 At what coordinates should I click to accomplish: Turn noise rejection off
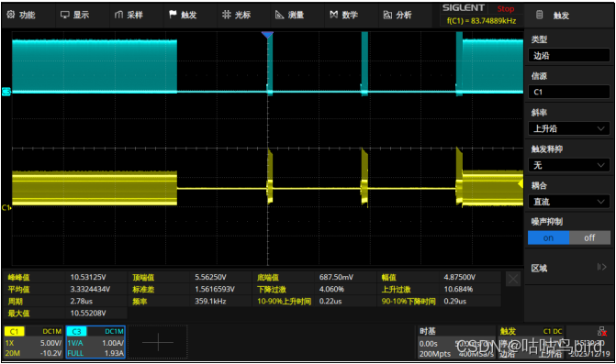[589, 237]
